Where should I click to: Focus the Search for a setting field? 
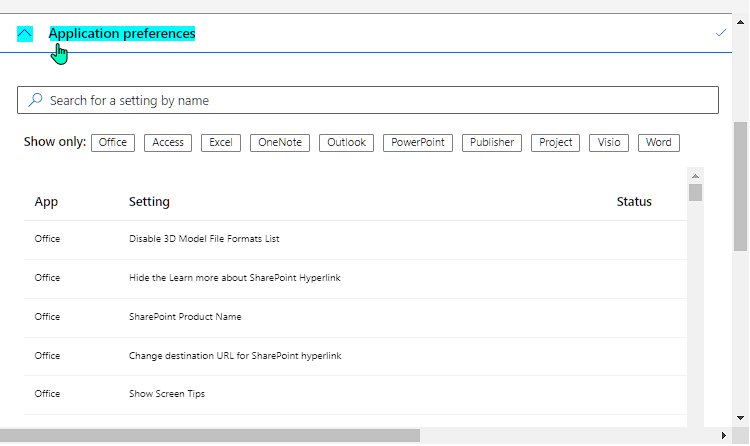(368, 100)
